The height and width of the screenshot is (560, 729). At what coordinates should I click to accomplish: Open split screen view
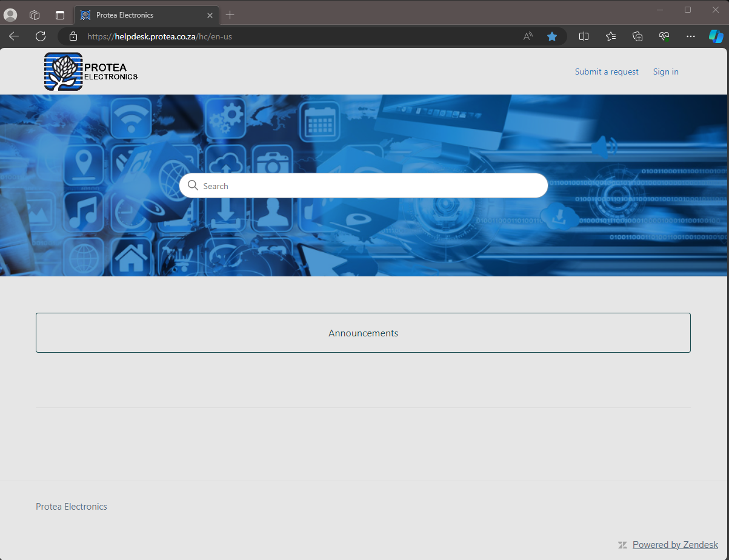(584, 36)
